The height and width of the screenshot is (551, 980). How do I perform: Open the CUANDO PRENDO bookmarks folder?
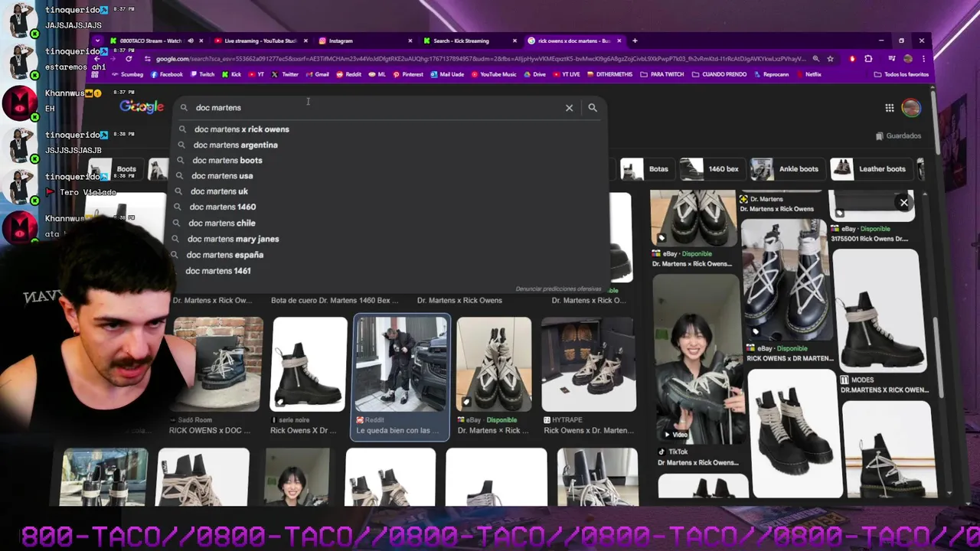coord(719,74)
